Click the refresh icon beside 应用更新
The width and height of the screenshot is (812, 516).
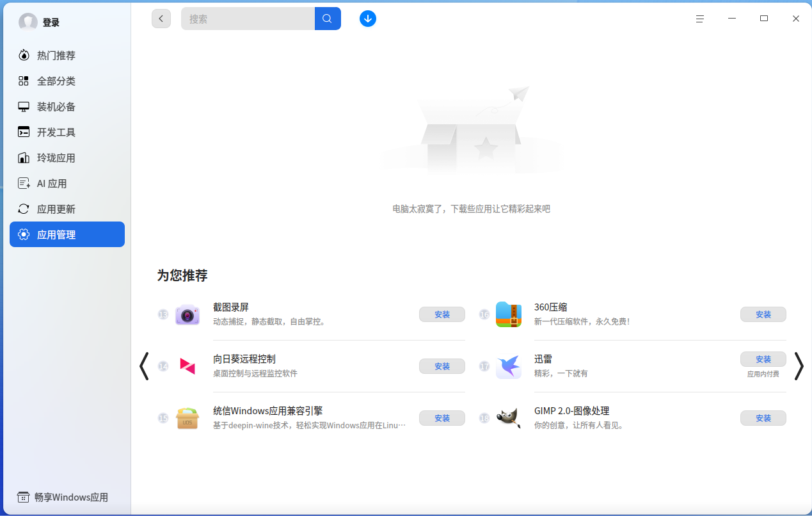(x=24, y=209)
